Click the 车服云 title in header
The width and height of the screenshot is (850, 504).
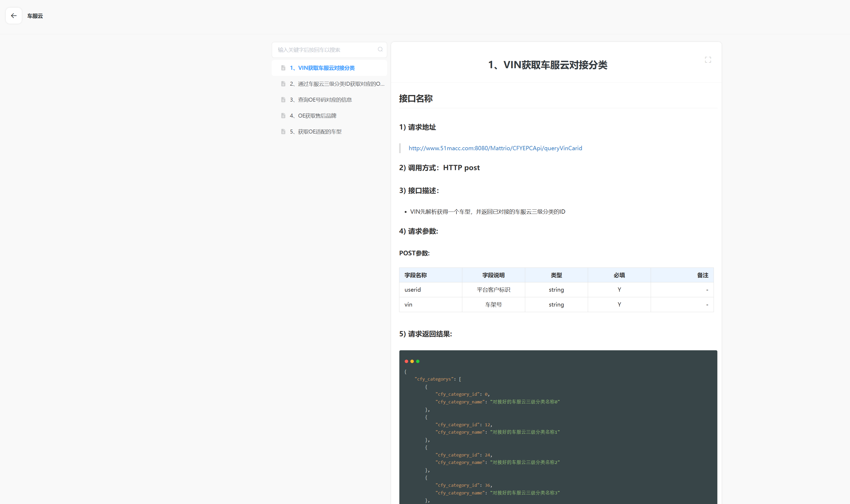[x=35, y=16]
